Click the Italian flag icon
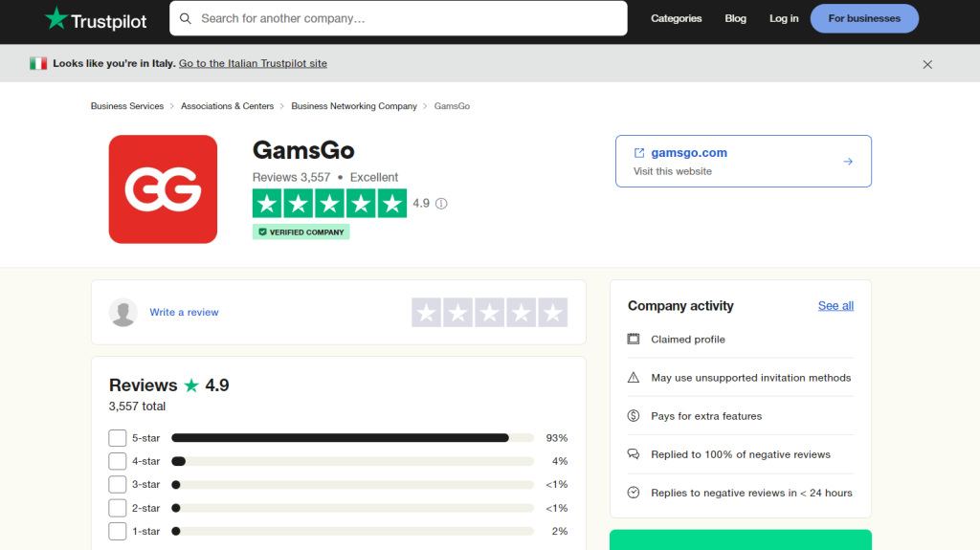The width and height of the screenshot is (980, 550). (38, 63)
